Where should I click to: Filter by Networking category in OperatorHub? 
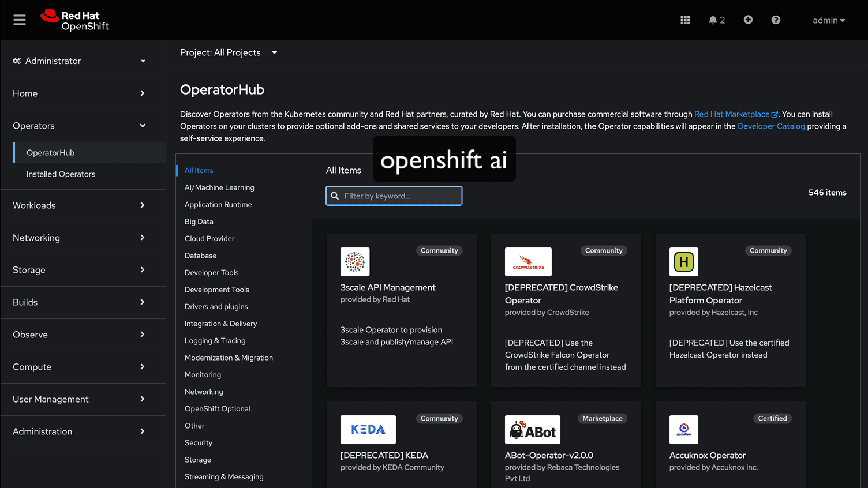pos(204,392)
